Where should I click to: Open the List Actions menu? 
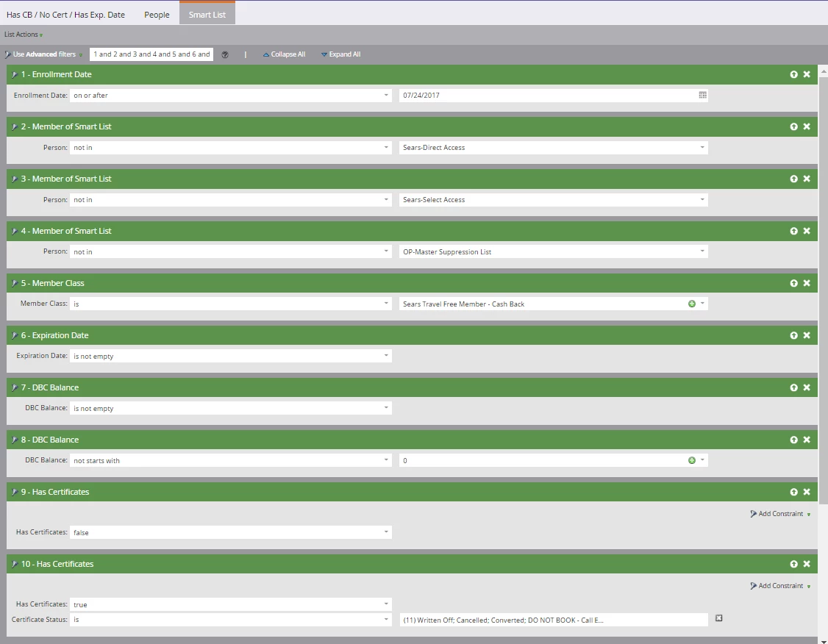coord(24,35)
